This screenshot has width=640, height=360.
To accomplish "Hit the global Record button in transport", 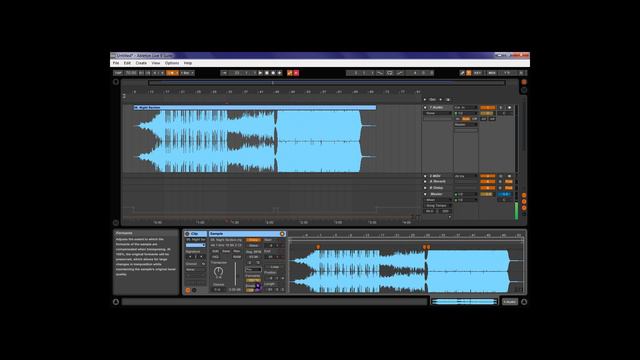I will (x=273, y=73).
